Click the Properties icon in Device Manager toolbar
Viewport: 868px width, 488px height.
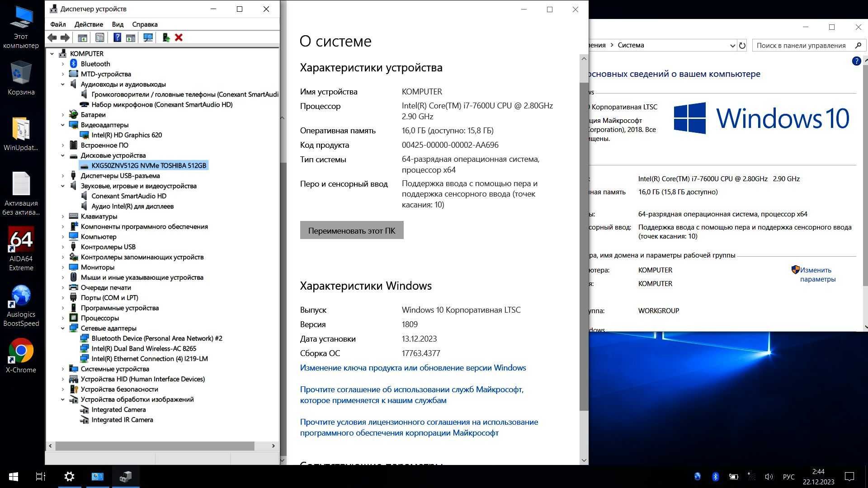pyautogui.click(x=100, y=38)
